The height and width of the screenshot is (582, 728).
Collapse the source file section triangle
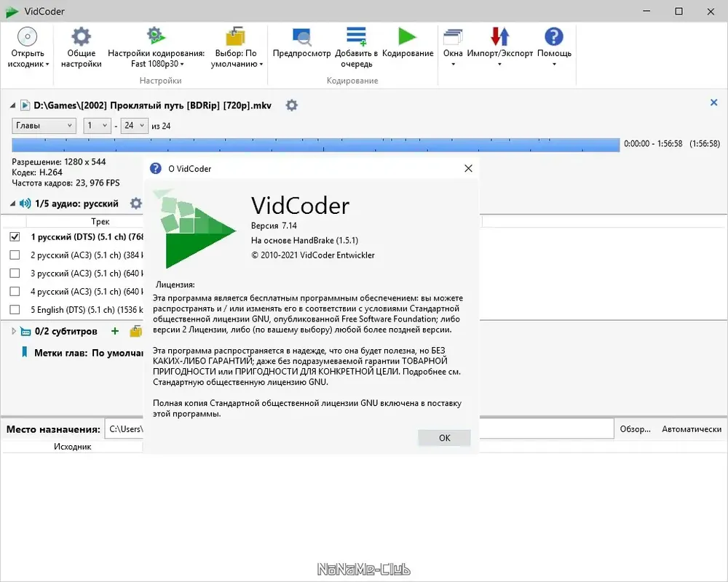coord(13,105)
